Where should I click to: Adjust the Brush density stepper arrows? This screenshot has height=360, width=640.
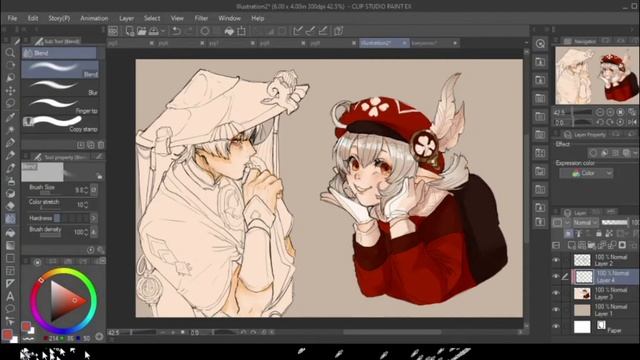pyautogui.click(x=86, y=232)
